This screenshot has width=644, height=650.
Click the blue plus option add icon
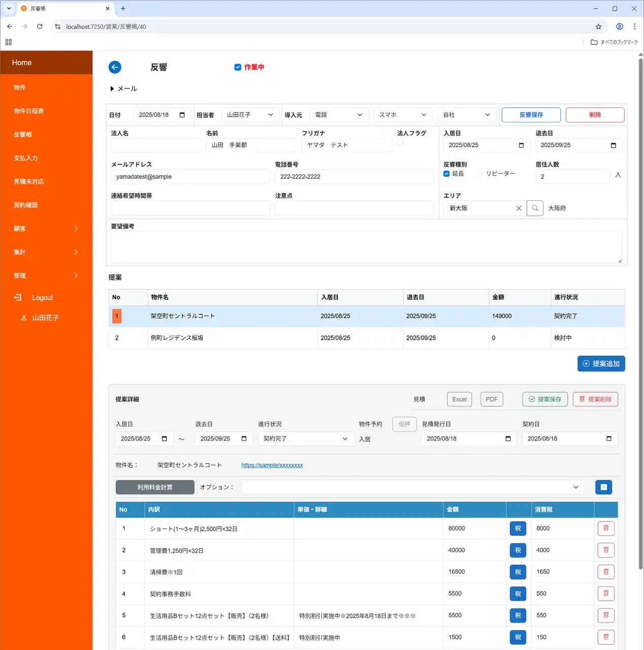pyautogui.click(x=603, y=487)
